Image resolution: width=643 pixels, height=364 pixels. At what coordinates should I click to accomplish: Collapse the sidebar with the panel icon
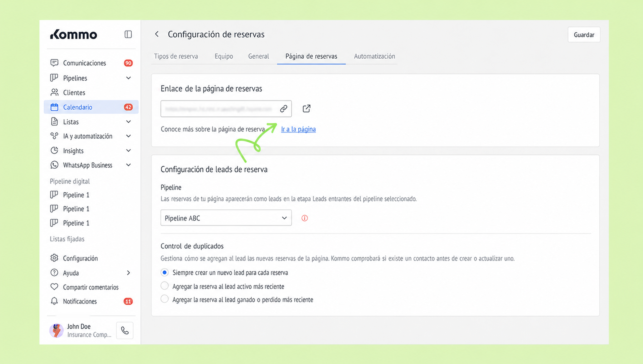pos(128,34)
